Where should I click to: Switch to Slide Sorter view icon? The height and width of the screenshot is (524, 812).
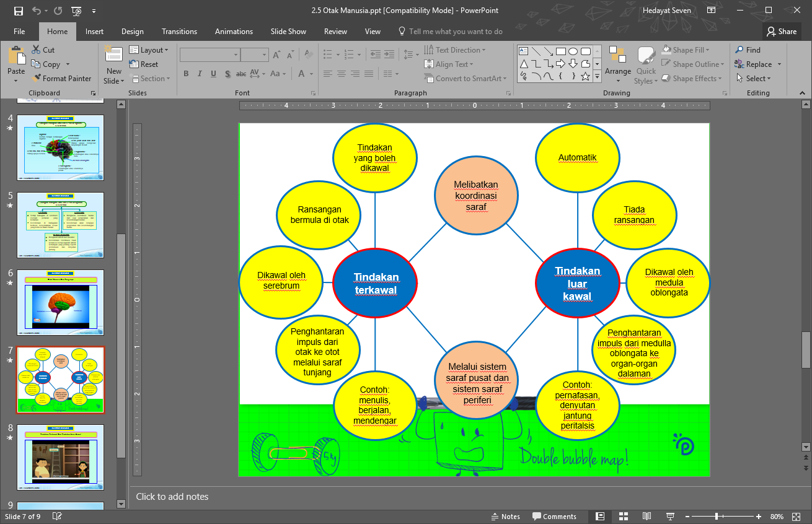point(624,517)
